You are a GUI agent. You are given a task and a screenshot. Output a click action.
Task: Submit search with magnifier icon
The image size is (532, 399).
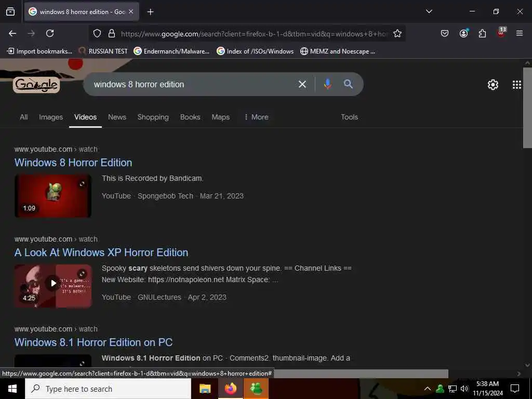(348, 84)
